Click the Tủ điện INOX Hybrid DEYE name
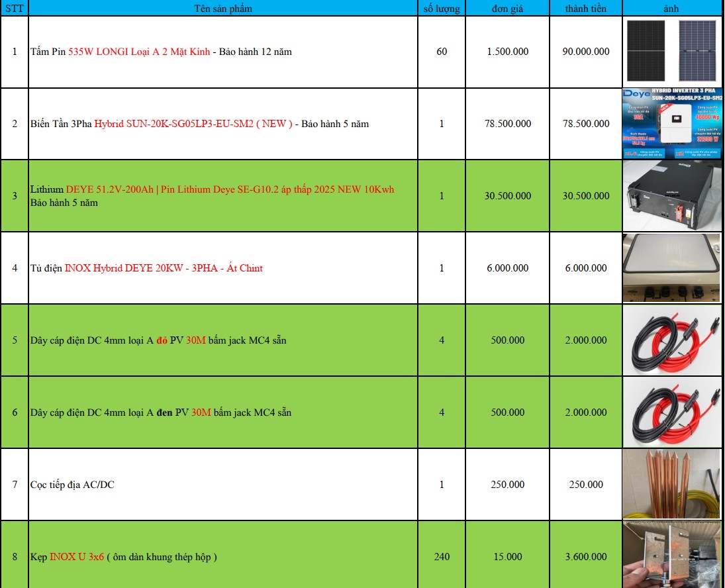This screenshot has width=725, height=588. pos(146,268)
